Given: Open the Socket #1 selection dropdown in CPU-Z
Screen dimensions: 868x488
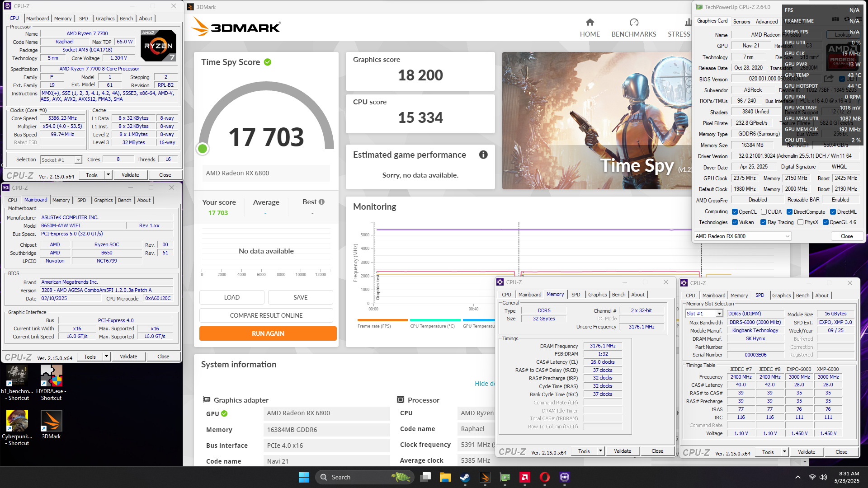Looking at the screenshot, I should point(61,160).
